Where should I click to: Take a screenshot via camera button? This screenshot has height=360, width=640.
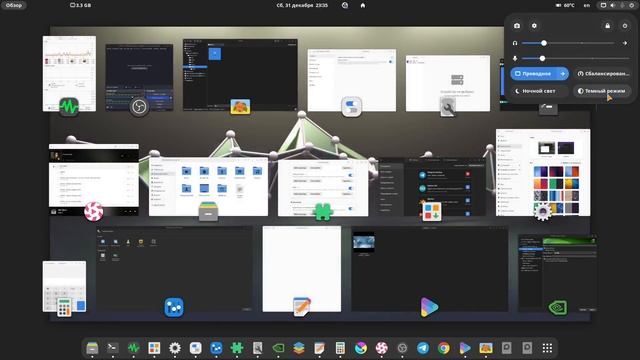pyautogui.click(x=517, y=26)
